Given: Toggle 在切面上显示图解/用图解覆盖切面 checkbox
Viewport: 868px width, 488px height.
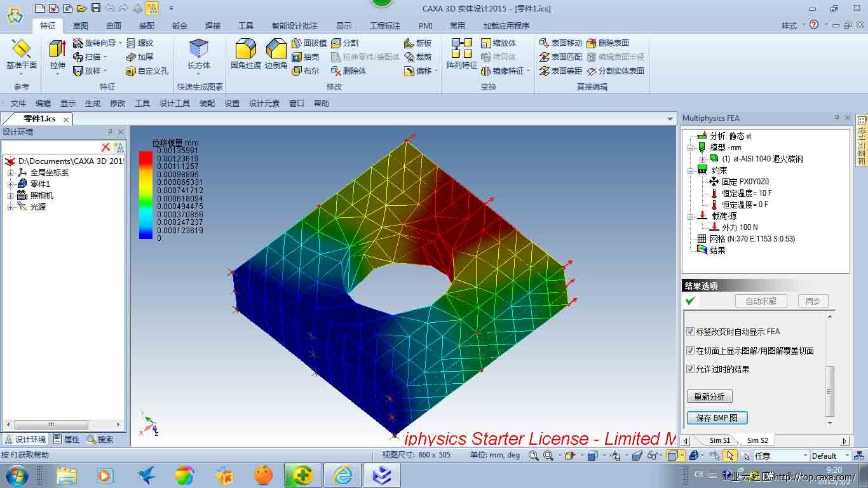Looking at the screenshot, I should (x=691, y=350).
